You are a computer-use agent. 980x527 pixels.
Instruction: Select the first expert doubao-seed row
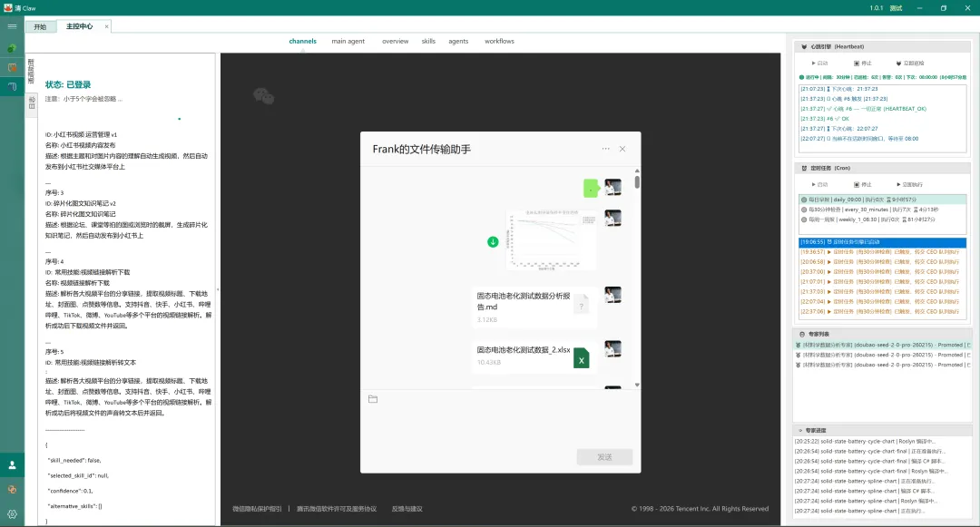[x=883, y=345]
